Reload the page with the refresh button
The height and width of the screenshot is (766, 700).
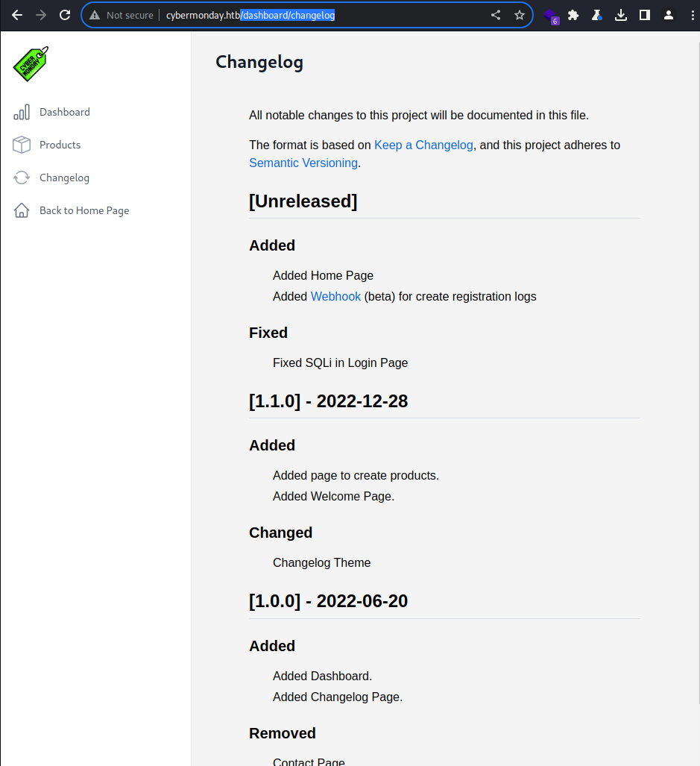tap(65, 15)
